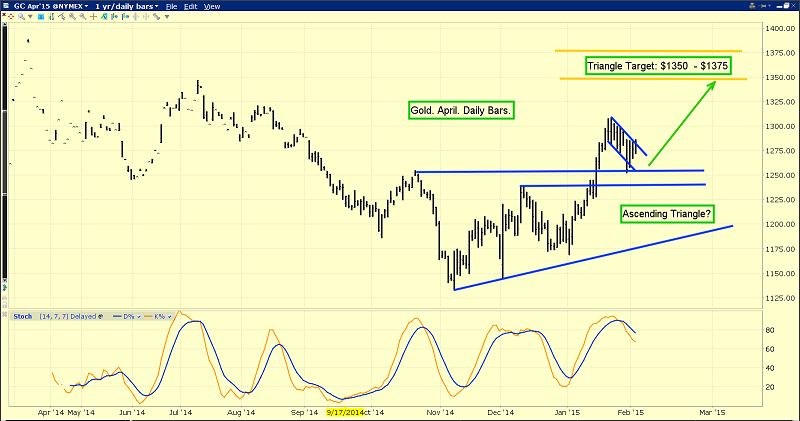Open the small dropdown arrow beside pin icon
The image size is (800, 421).
pos(769,6)
